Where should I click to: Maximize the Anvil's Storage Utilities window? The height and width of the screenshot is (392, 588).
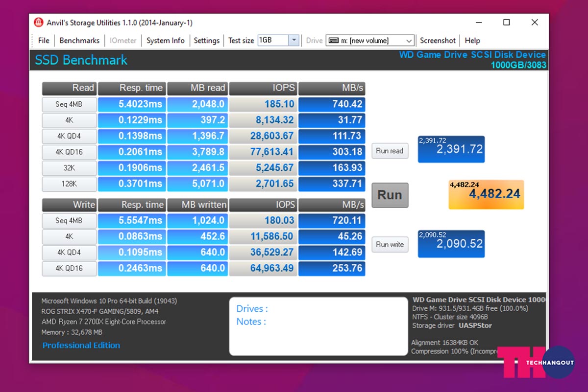(507, 23)
